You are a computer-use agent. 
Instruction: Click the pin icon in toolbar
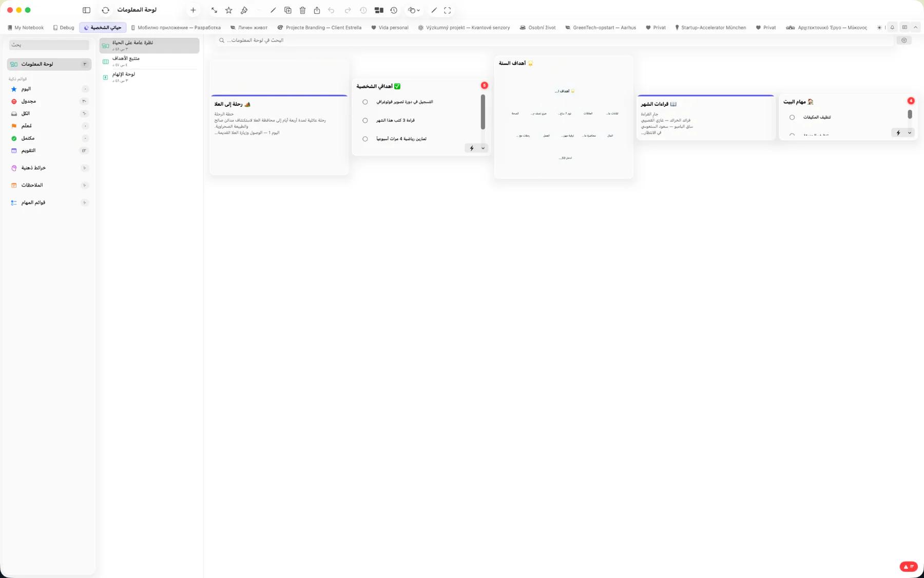point(244,10)
